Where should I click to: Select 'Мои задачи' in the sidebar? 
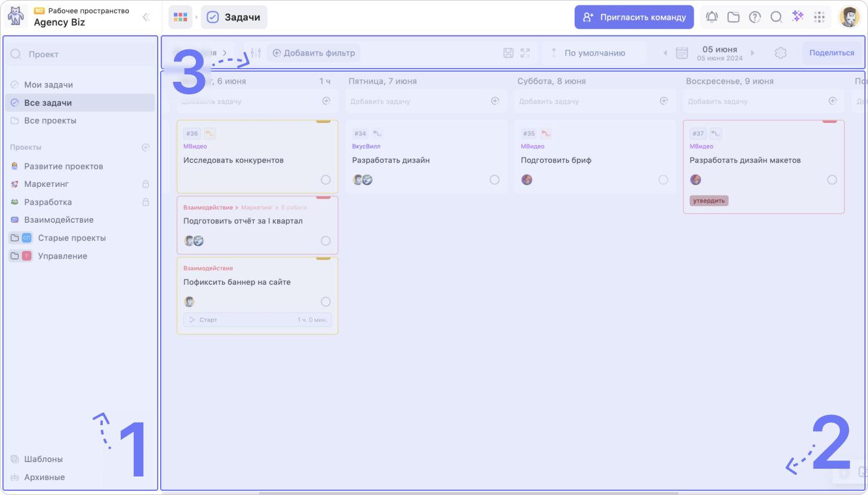(x=48, y=85)
